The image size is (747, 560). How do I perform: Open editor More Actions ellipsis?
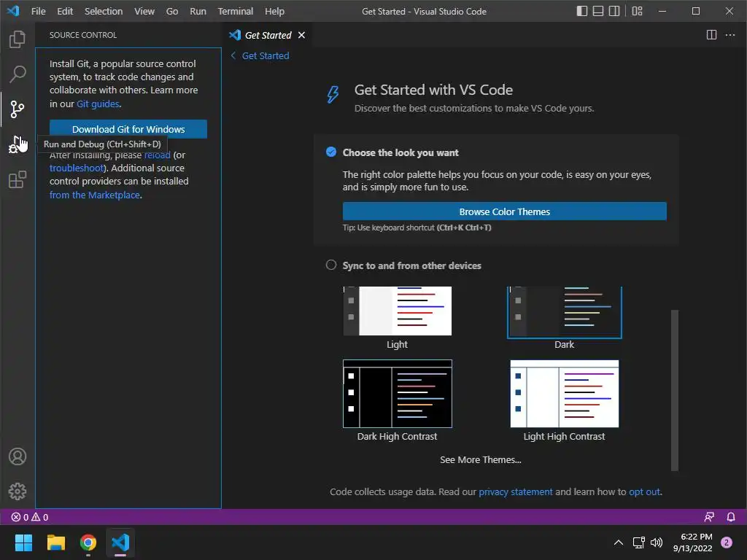click(729, 35)
